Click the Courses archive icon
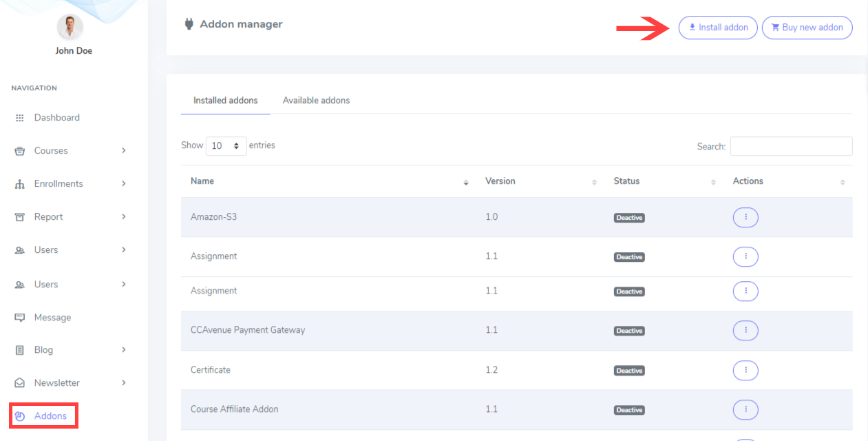Screen dimensions: 868x441 click(x=20, y=151)
